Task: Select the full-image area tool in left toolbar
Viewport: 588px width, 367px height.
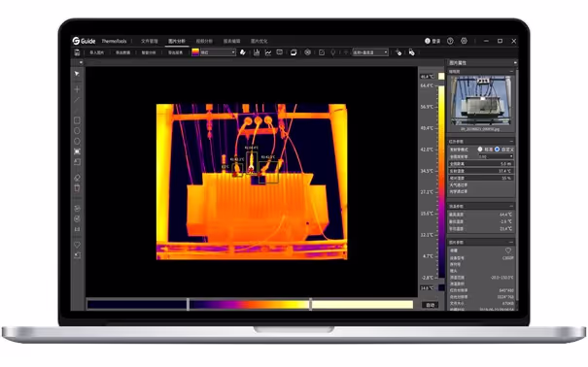Action: coord(77,151)
